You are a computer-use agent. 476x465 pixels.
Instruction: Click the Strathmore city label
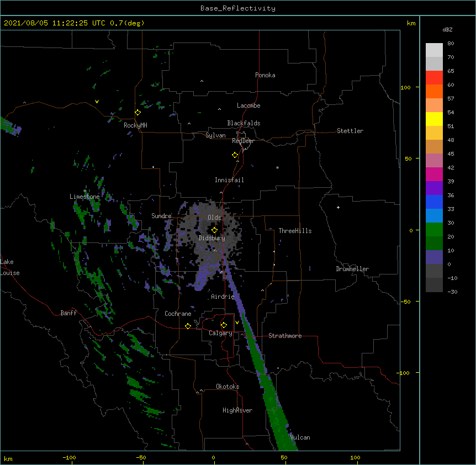[285, 336]
